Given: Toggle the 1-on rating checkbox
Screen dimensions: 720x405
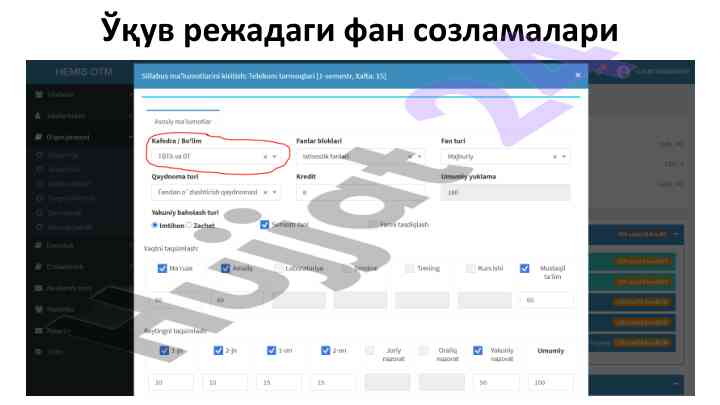Looking at the screenshot, I should [271, 350].
